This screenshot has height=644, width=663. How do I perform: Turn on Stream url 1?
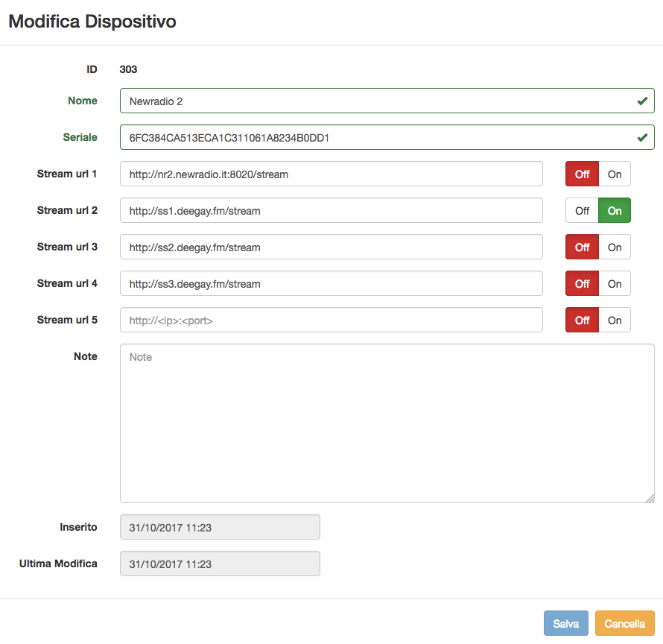pyautogui.click(x=615, y=174)
